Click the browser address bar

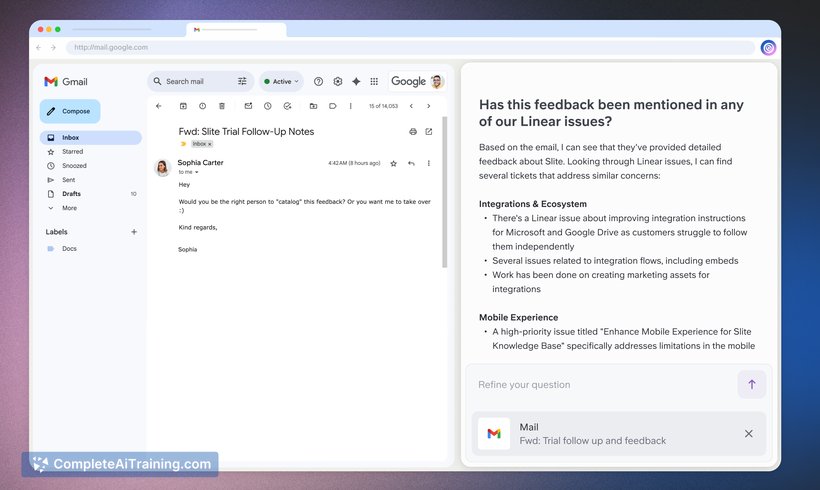click(411, 48)
